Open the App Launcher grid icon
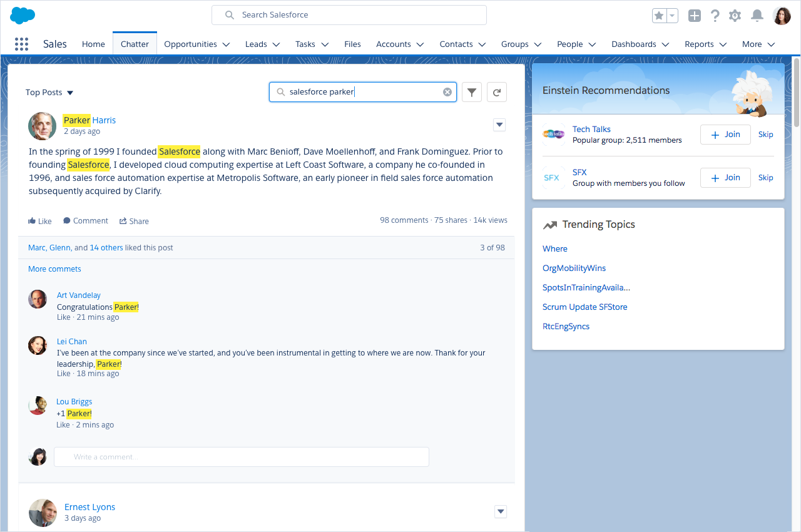Screen dimensions: 801x532 pyautogui.click(x=21, y=44)
